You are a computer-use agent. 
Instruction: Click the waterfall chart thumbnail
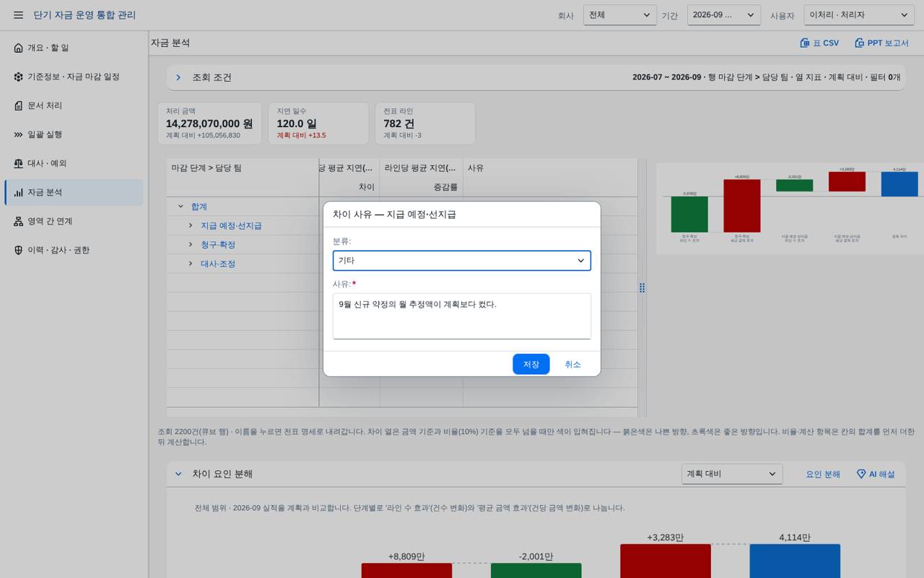[790, 208]
